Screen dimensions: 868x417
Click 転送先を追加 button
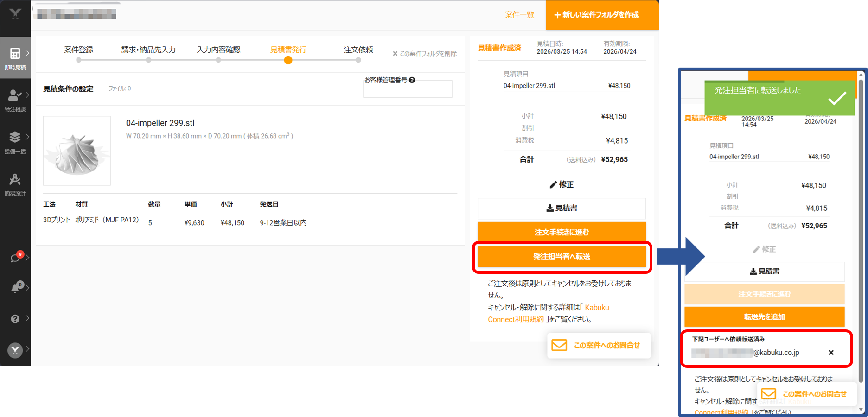pos(764,316)
